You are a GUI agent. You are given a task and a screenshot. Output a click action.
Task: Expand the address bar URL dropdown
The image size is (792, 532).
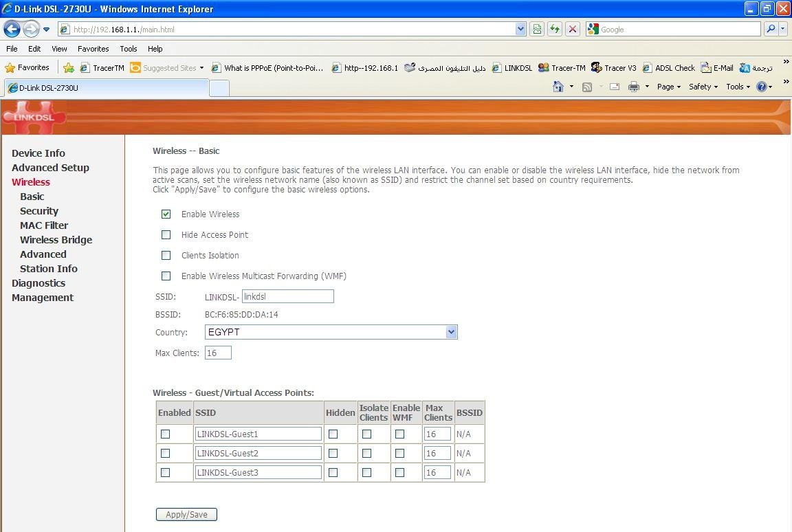click(x=520, y=30)
